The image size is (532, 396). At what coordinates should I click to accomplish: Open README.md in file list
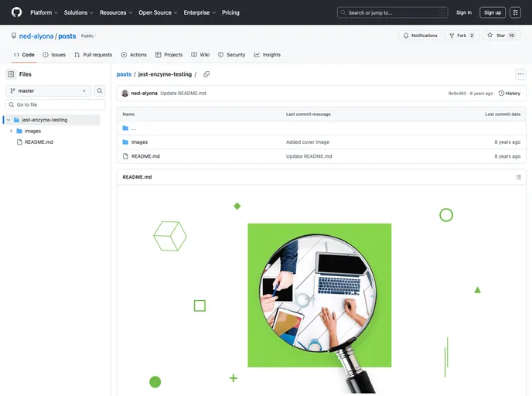click(x=145, y=156)
